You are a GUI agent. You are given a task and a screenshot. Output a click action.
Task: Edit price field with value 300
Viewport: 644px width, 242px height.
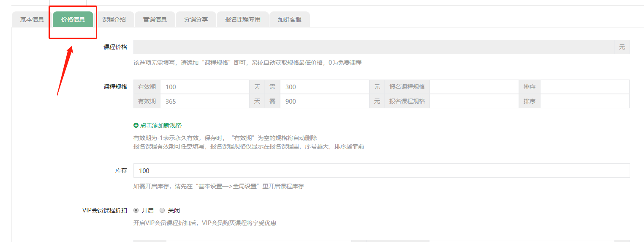[325, 87]
